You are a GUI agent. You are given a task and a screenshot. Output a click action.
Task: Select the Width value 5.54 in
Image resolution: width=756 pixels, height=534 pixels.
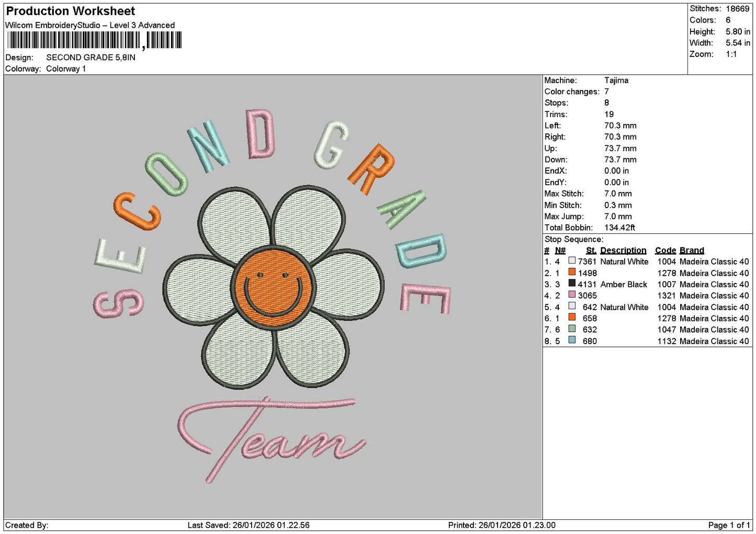coord(738,43)
